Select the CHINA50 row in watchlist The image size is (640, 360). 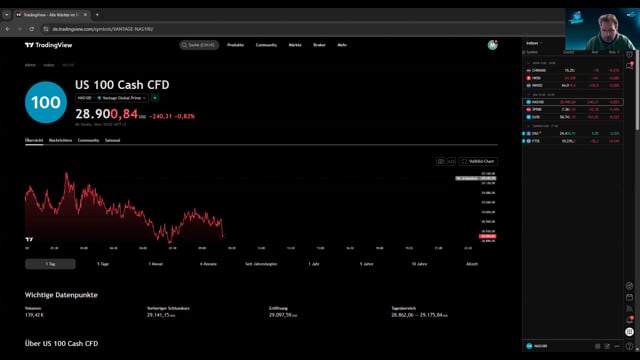click(x=573, y=70)
